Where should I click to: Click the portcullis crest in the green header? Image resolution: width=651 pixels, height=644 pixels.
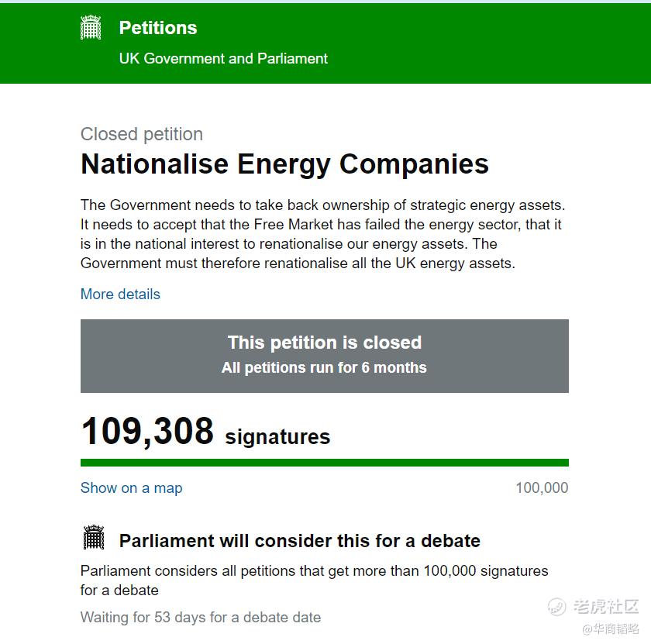pyautogui.click(x=91, y=28)
